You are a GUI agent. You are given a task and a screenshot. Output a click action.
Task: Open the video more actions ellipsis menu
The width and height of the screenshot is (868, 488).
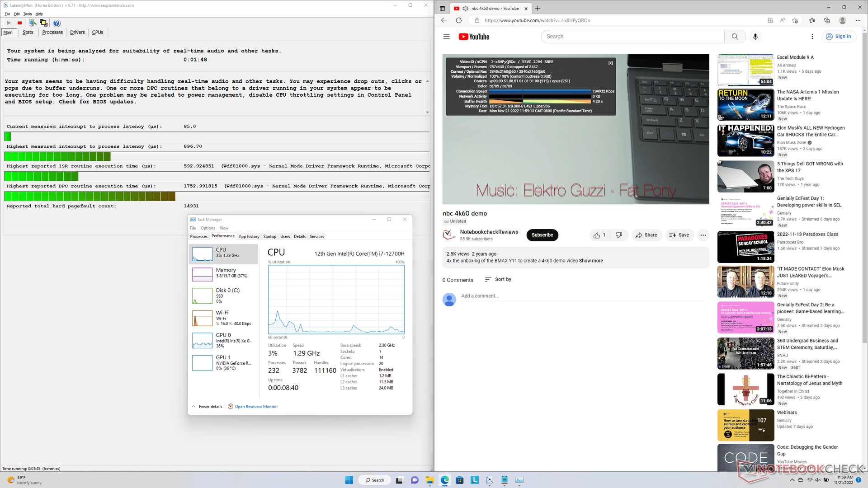(703, 235)
